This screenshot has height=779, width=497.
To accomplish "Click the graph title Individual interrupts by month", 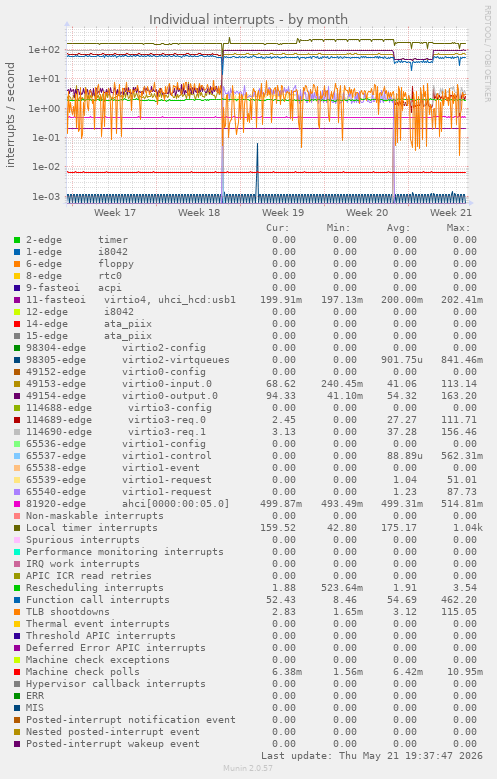I will click(x=248, y=19).
